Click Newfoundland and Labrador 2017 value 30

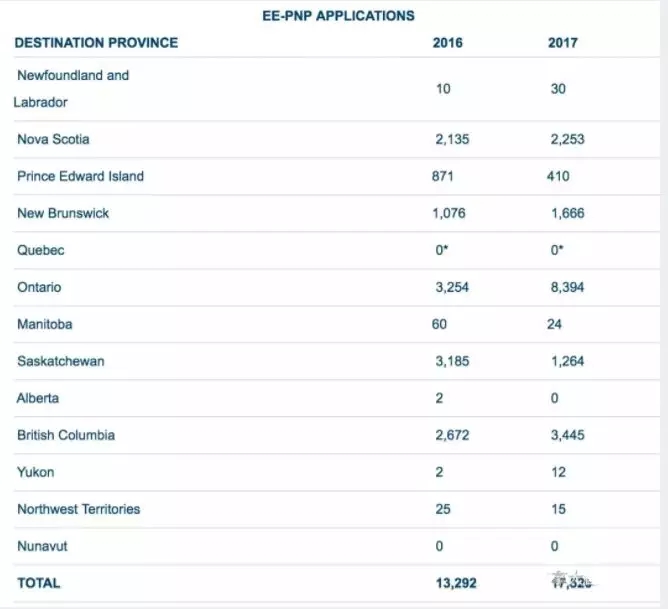coord(558,89)
